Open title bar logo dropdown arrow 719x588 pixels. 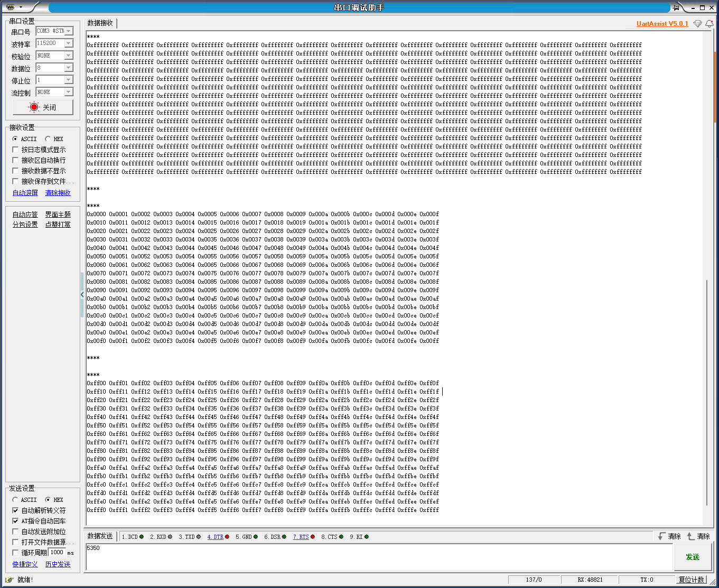pos(21,7)
